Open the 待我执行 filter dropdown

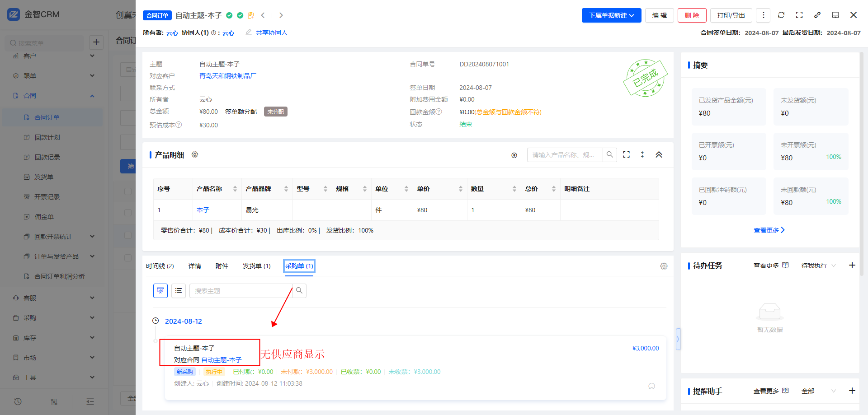click(x=818, y=266)
